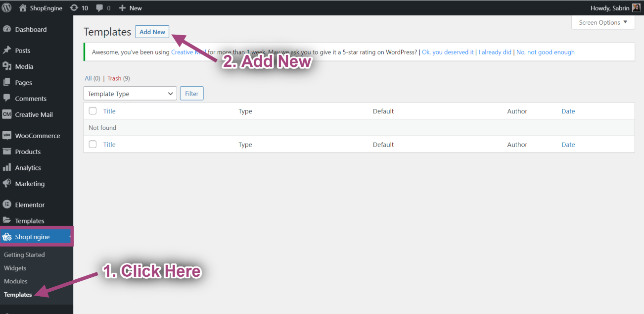Open the Elementor icon in sidebar
644x314 pixels.
coord(7,205)
